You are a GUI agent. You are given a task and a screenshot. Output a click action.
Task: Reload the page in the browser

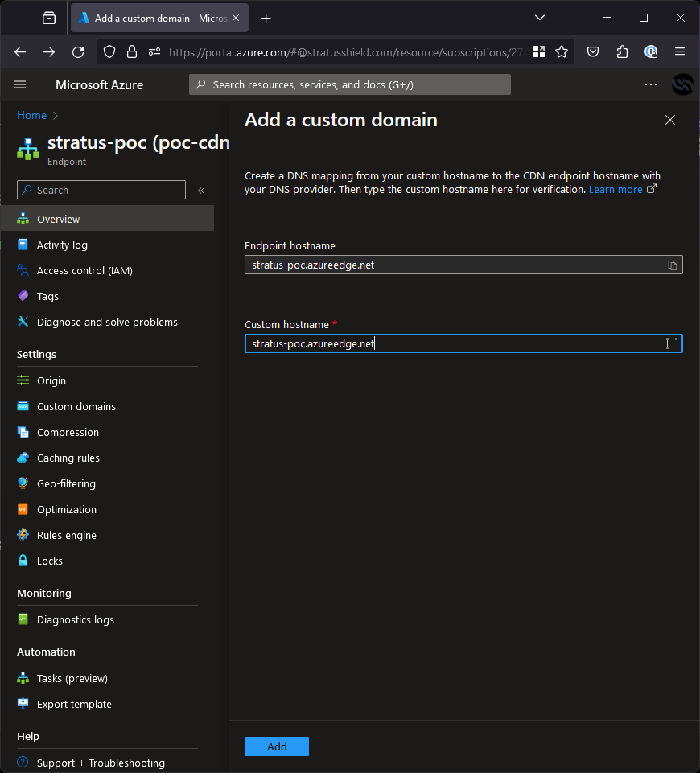(78, 51)
